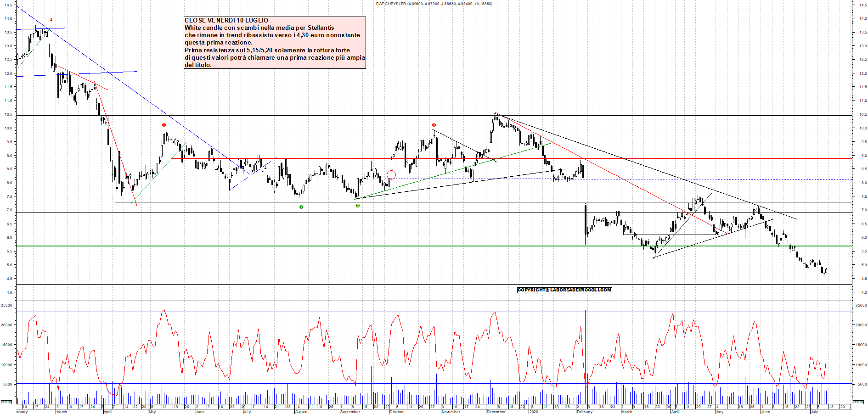Click the line starting 'di questi valori potrà chiamare'
The width and height of the screenshot is (868, 414).
[x=275, y=57]
